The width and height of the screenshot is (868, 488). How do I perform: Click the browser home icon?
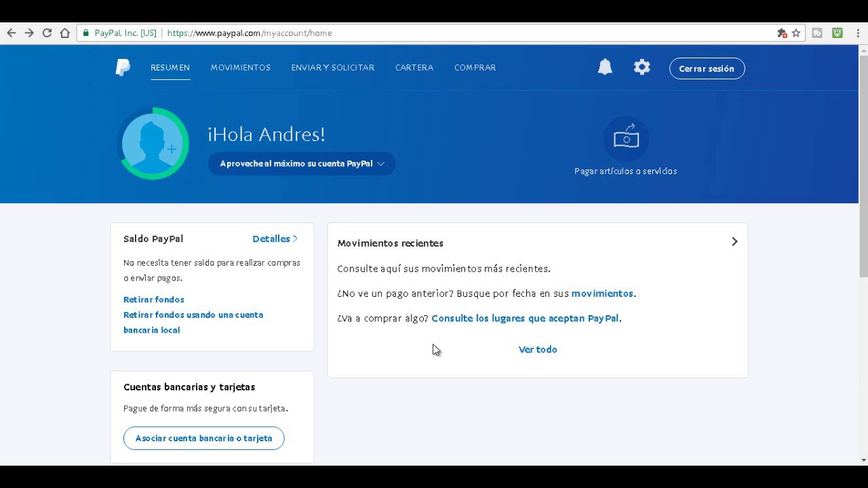(65, 33)
